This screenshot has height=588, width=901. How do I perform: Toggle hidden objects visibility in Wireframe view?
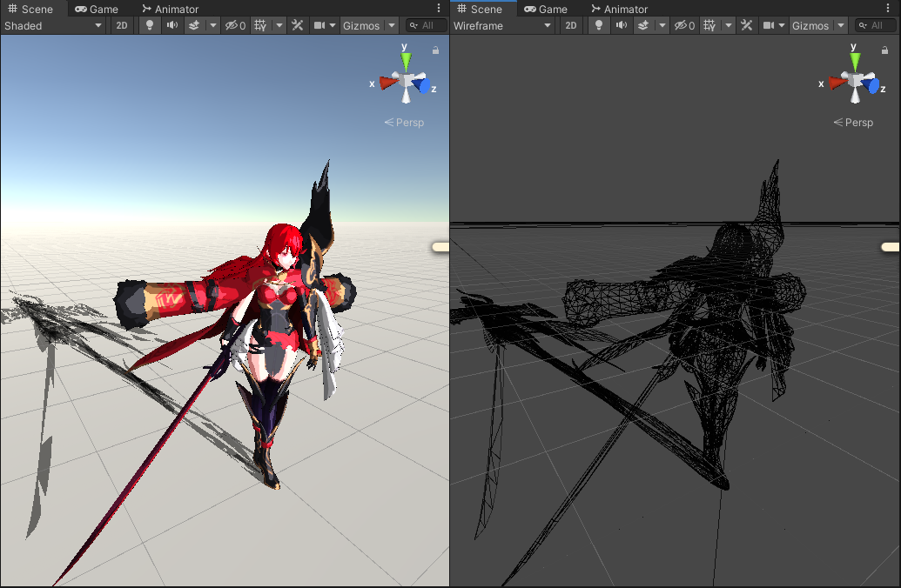click(684, 25)
